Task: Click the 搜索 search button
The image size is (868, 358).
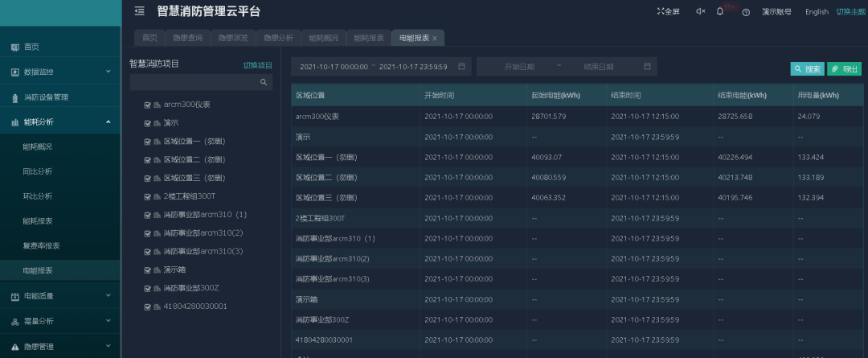Action: pos(807,68)
